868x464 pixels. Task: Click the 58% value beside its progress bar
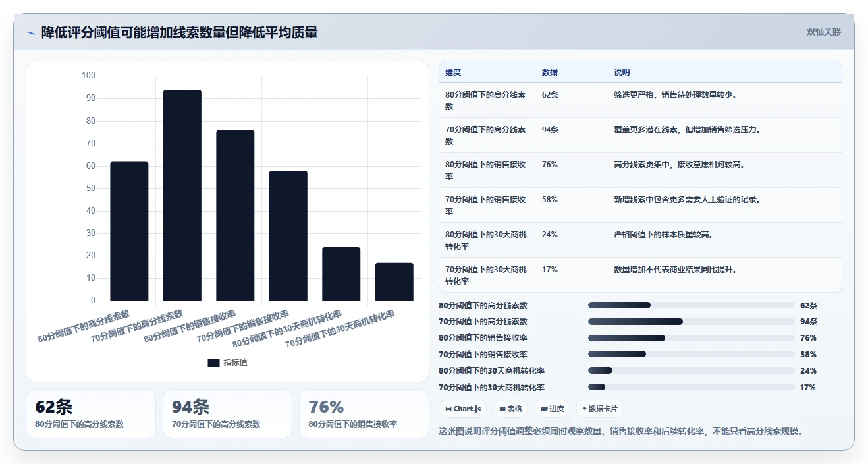(808, 355)
